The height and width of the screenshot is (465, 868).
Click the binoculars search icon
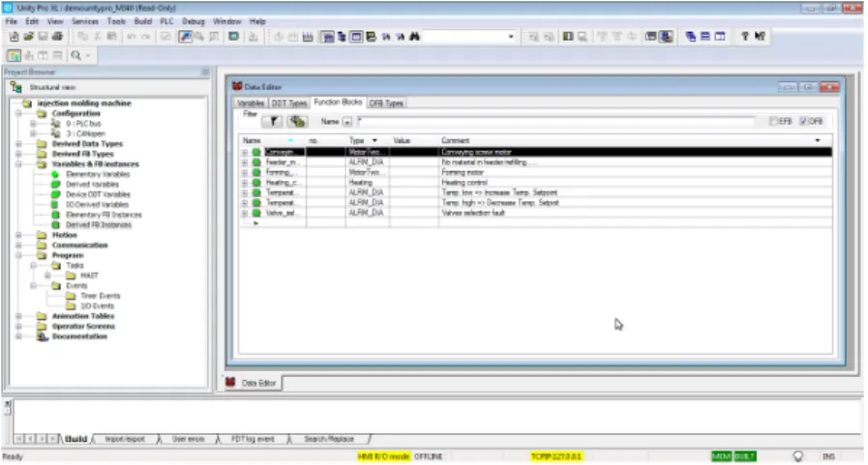tap(414, 37)
